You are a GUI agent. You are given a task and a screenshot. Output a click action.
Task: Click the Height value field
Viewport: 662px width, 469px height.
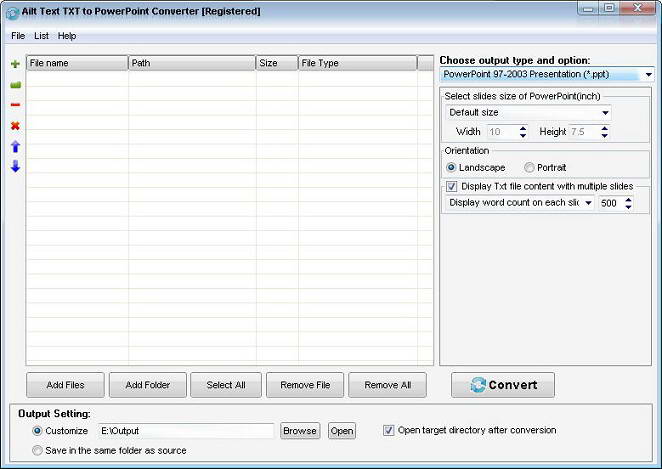(x=584, y=132)
